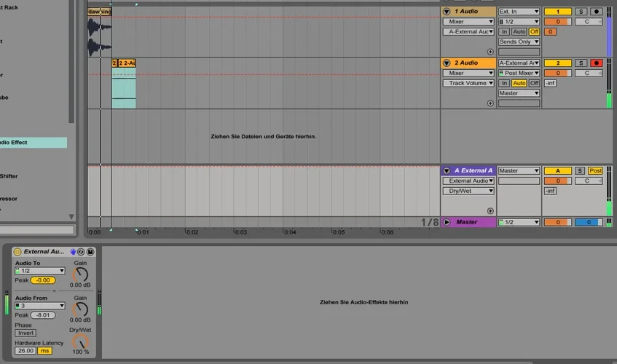
Task: Open 2 Audio output Master dropdown
Action: [x=519, y=93]
